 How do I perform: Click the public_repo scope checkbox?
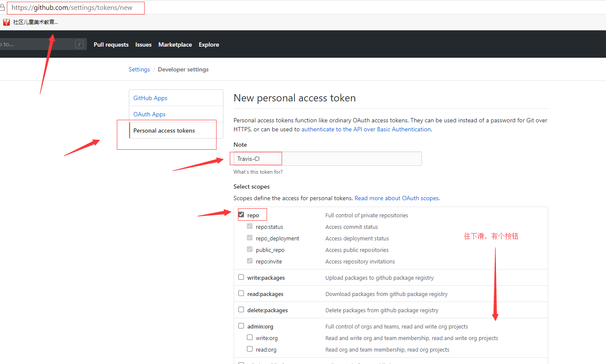coord(250,249)
